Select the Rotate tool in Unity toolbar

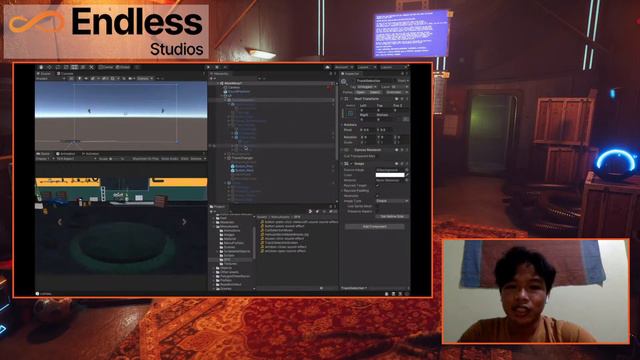tap(58, 67)
